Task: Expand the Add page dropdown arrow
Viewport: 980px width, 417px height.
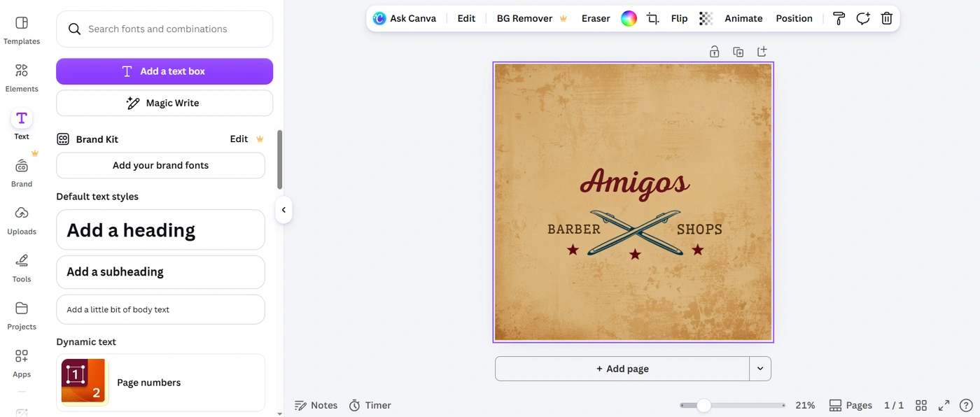Action: pyautogui.click(x=760, y=369)
